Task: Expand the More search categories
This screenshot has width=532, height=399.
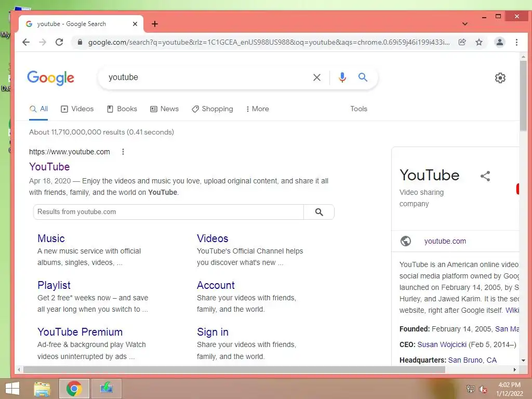Action: [258, 109]
